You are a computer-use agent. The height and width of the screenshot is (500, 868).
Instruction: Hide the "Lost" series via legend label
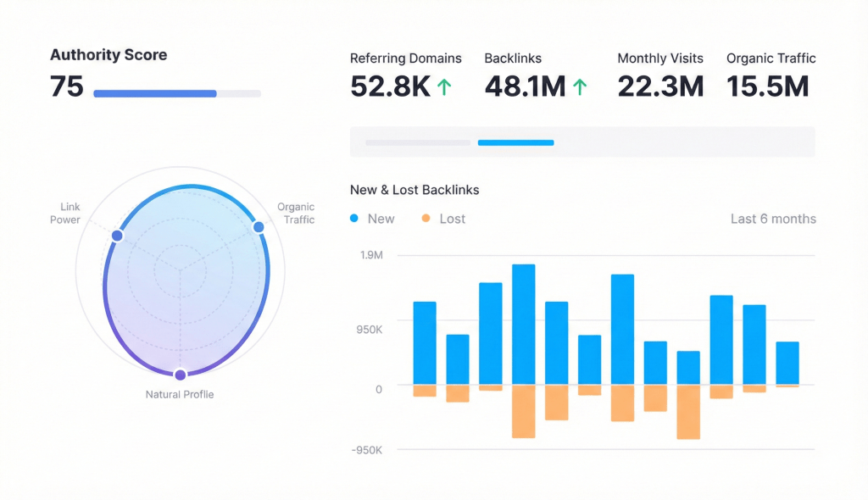(x=452, y=219)
